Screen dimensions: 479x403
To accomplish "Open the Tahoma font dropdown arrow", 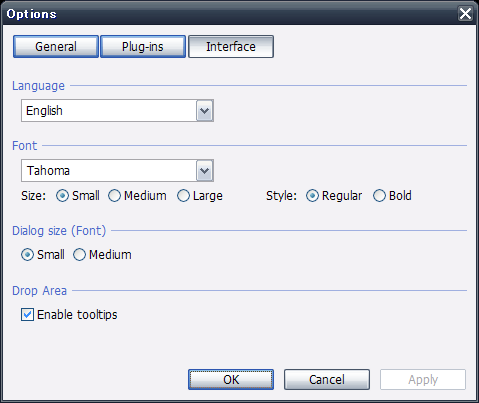I will point(205,171).
